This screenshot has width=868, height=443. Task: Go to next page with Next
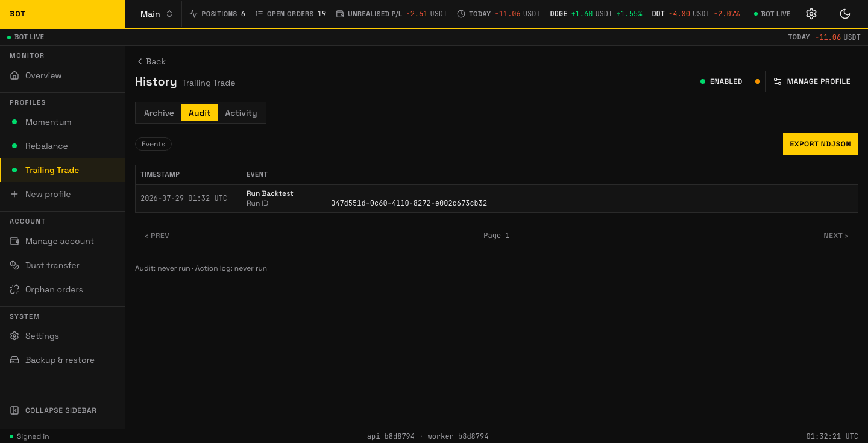point(836,236)
